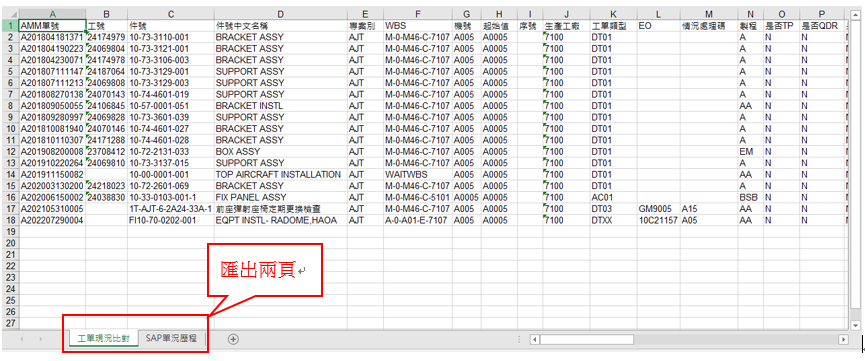The image size is (865, 361).
Task: Select column F header
Action: (418, 14)
